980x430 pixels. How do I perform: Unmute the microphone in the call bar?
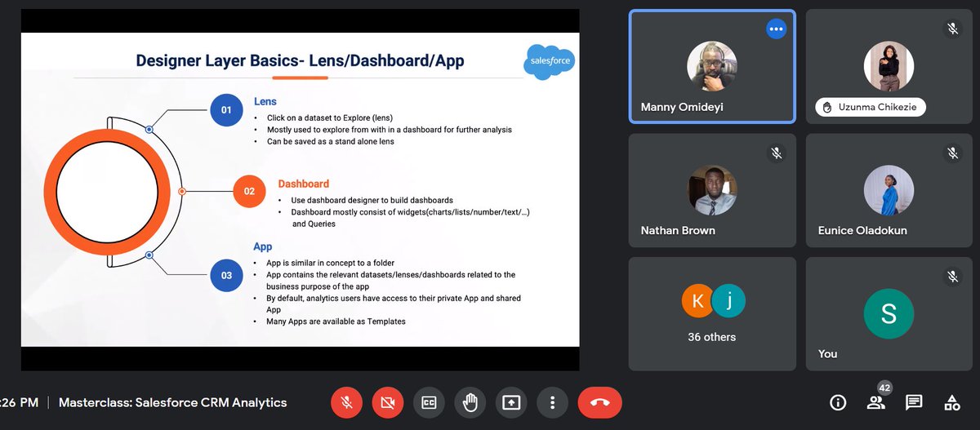(346, 402)
